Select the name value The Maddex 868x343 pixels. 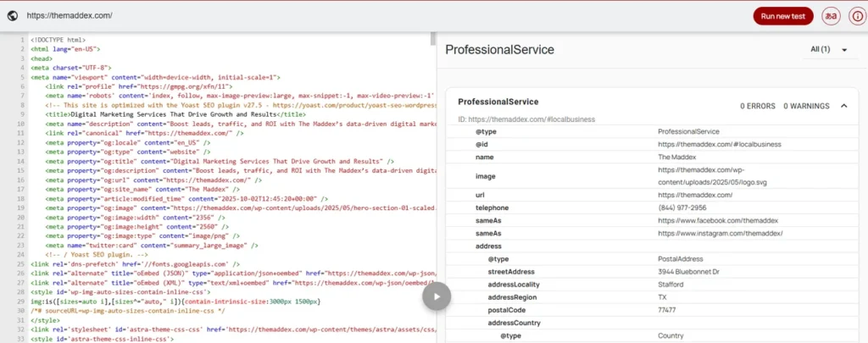(x=677, y=158)
